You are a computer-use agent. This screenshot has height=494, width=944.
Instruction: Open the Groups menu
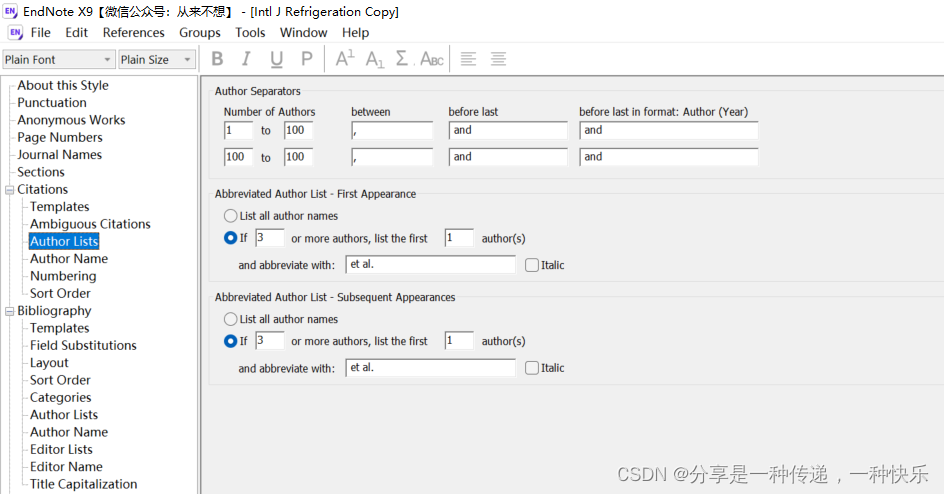coord(200,32)
